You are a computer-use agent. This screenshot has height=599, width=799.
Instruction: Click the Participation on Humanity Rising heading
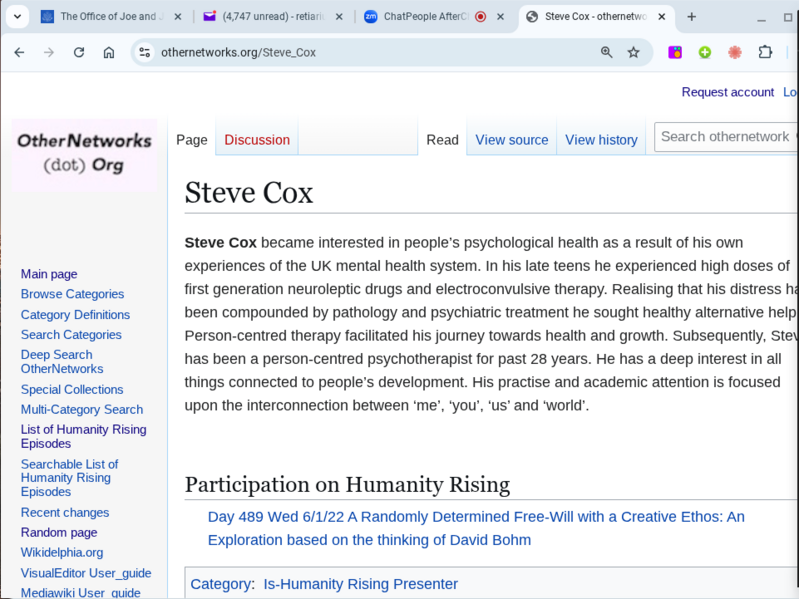(347, 484)
